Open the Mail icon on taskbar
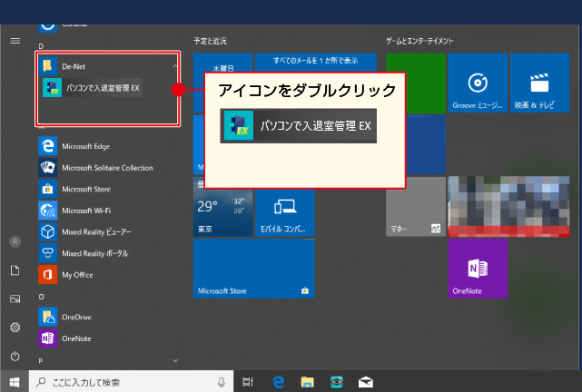 (x=366, y=382)
